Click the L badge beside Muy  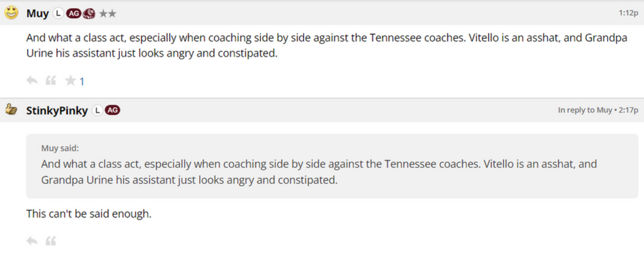58,13
